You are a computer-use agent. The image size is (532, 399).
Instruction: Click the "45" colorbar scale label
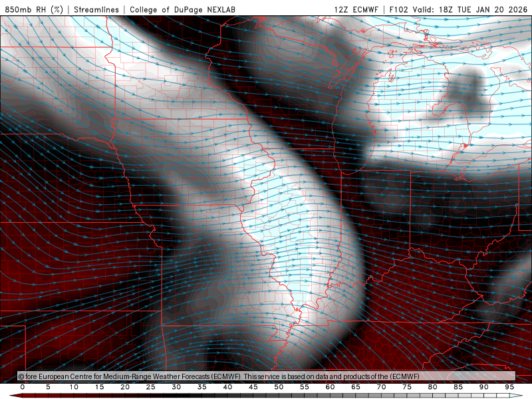(253, 387)
